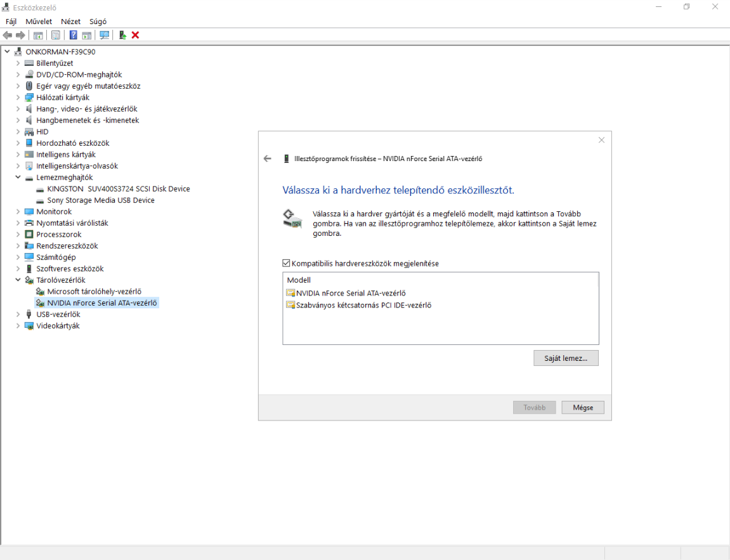Close the driver update dialog
The width and height of the screenshot is (730, 560).
601,140
